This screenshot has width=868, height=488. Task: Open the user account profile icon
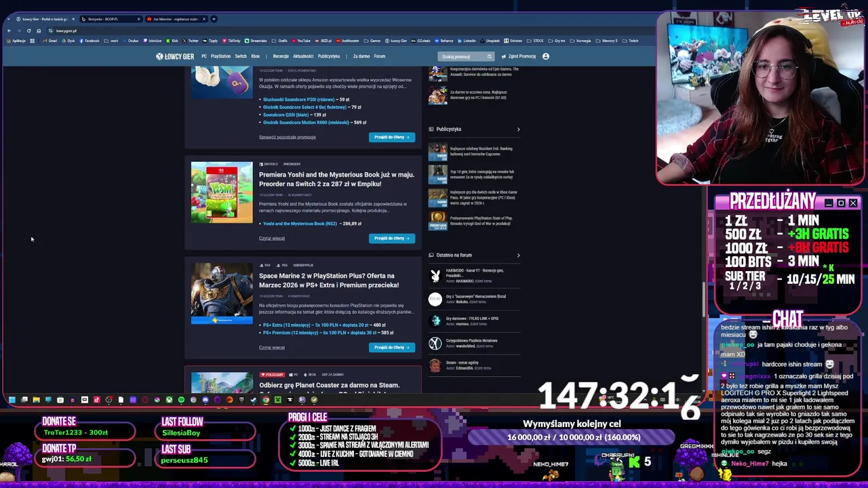coord(545,56)
